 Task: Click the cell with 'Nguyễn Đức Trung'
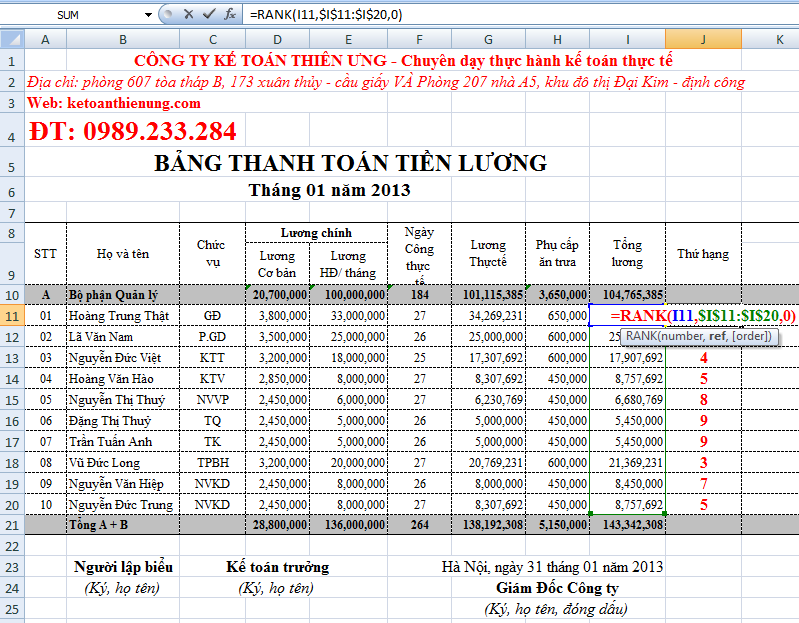click(123, 505)
